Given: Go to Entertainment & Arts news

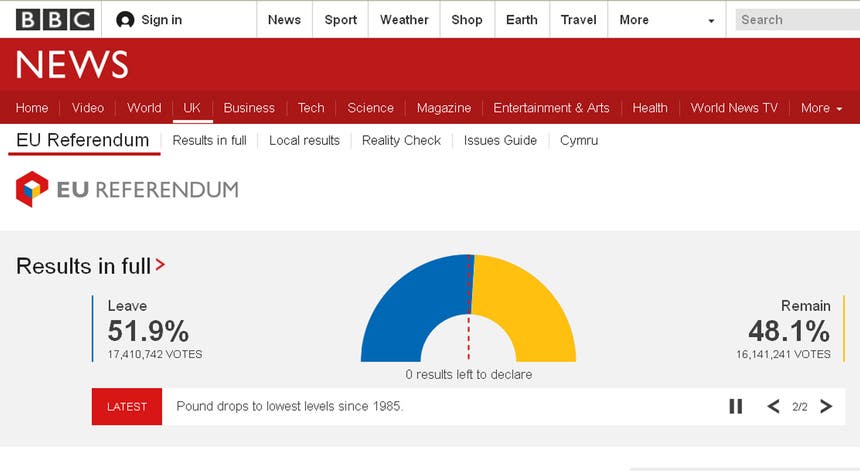Looking at the screenshot, I should (x=551, y=108).
